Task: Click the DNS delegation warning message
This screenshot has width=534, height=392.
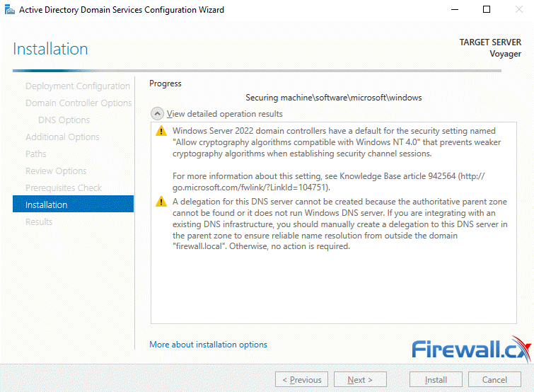Action: click(340, 224)
